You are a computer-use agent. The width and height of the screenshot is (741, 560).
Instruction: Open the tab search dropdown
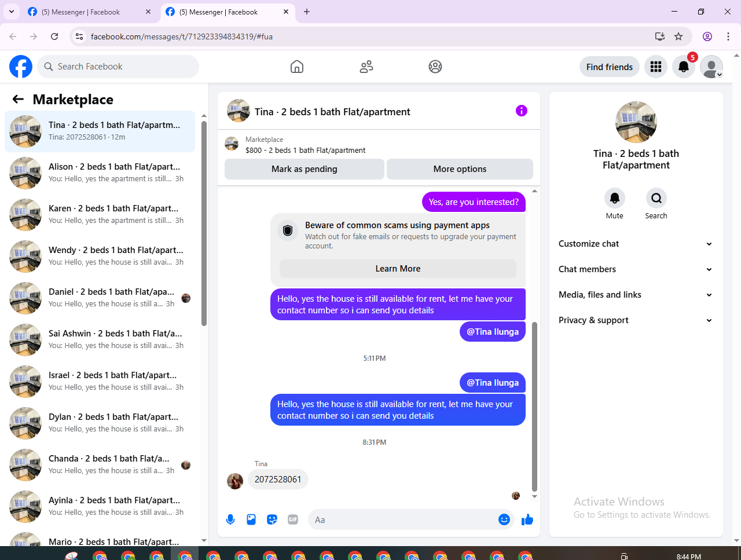click(x=12, y=12)
